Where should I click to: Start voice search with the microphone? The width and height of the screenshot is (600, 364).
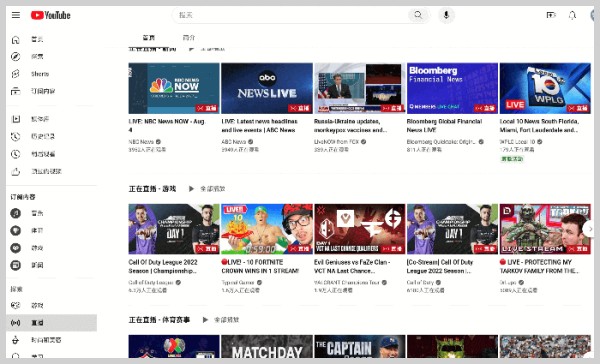tap(446, 15)
